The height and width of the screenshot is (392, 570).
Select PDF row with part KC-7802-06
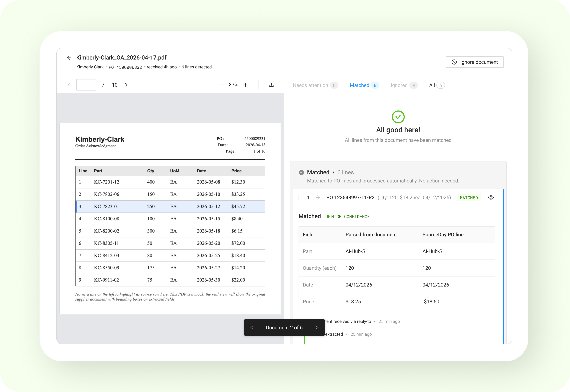pyautogui.click(x=170, y=194)
